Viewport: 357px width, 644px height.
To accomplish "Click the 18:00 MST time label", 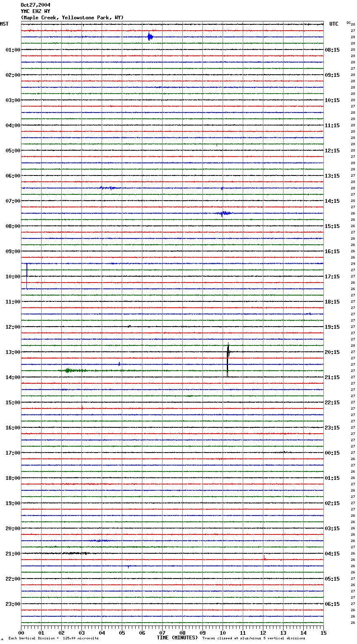I will 13,478.
